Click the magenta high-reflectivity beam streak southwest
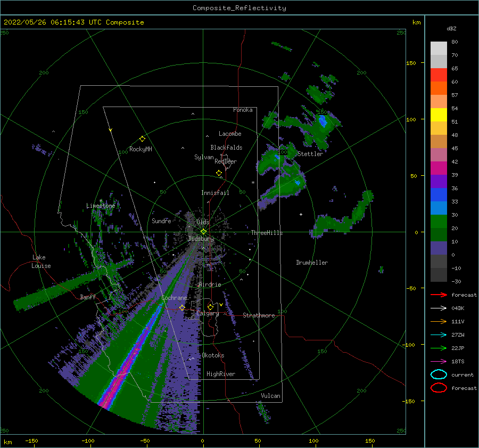 122,371
